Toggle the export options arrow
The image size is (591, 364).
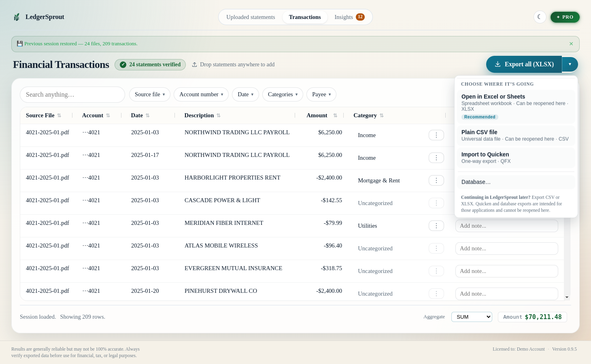point(570,64)
